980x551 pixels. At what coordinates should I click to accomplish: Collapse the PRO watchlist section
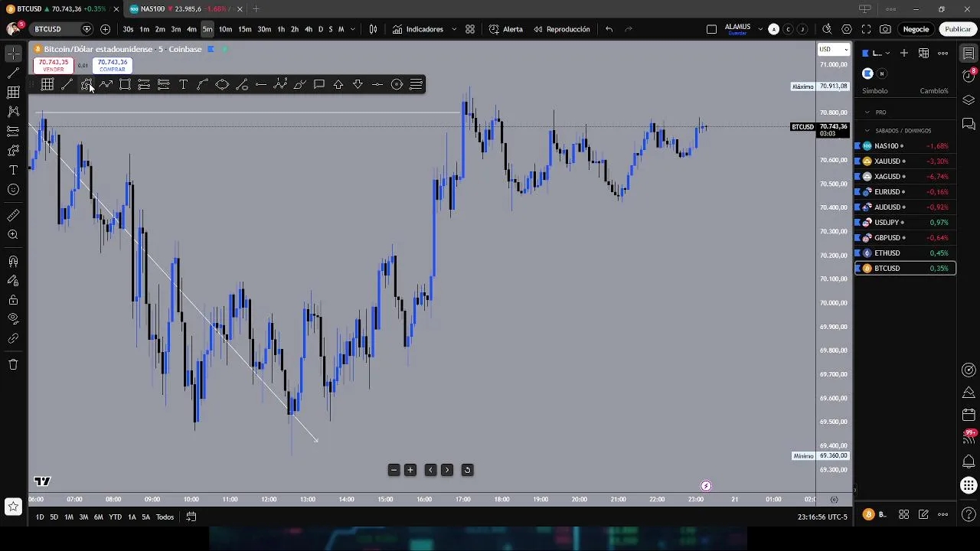coord(867,112)
